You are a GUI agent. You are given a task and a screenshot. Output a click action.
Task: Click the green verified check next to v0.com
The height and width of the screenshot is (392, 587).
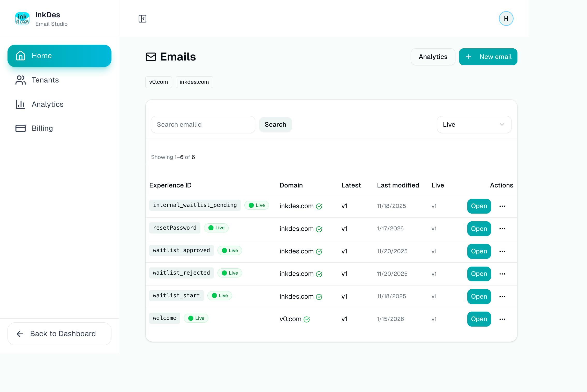pos(307,320)
